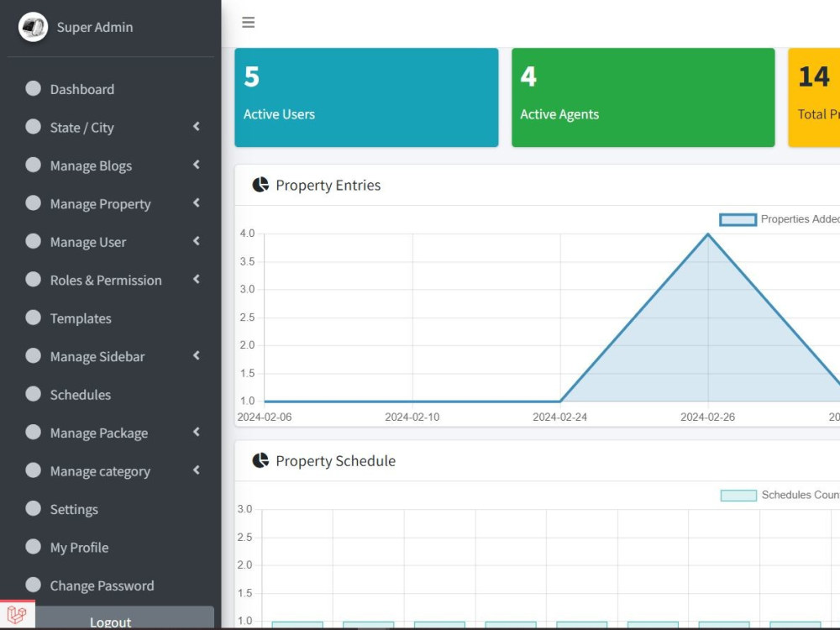Viewport: 840px width, 630px height.
Task: Select Change Password in the sidebar
Action: pyautogui.click(x=110, y=585)
